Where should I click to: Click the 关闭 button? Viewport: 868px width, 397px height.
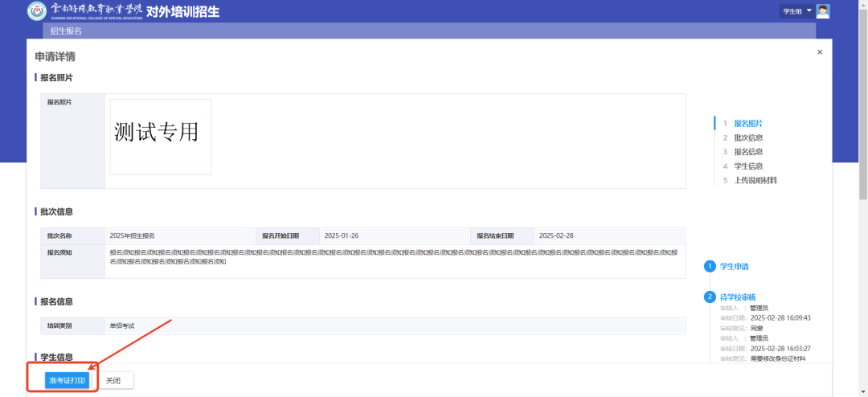tap(113, 381)
